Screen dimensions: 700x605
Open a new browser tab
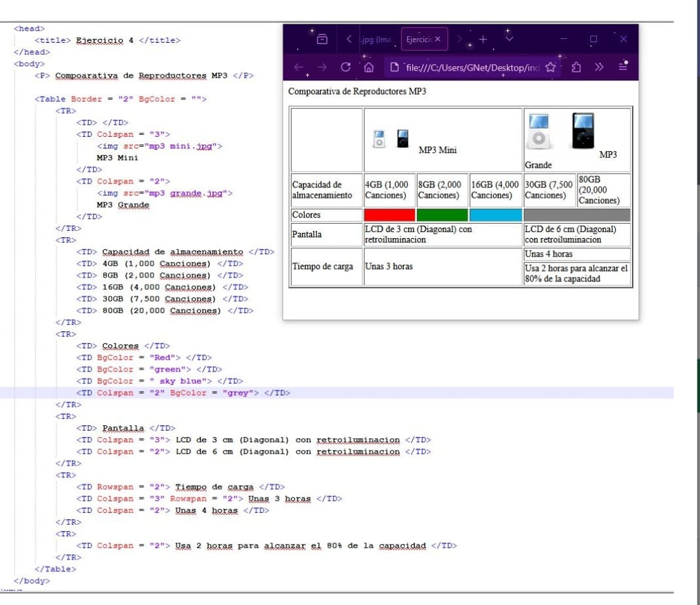pos(482,40)
